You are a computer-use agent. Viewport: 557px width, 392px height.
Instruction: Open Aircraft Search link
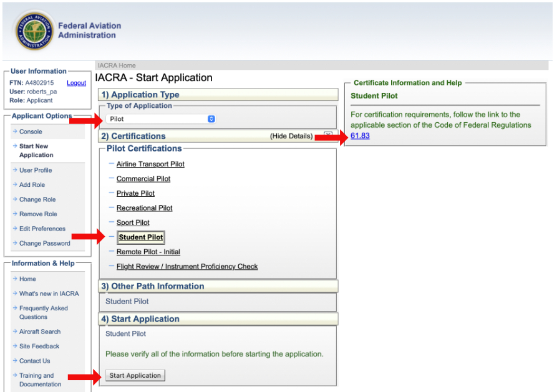[x=40, y=332]
